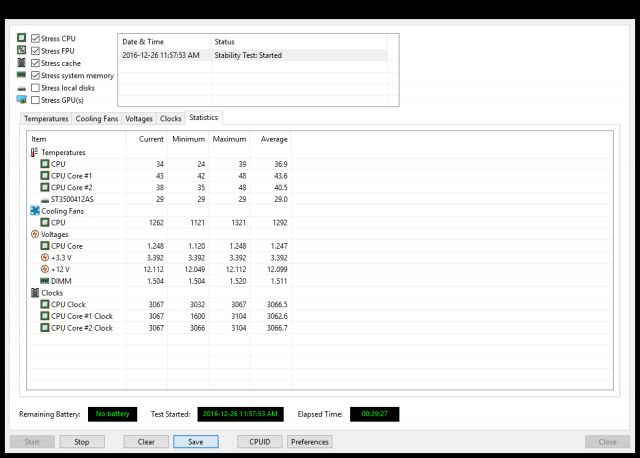Enable the Stress local disks checkbox

coord(36,88)
